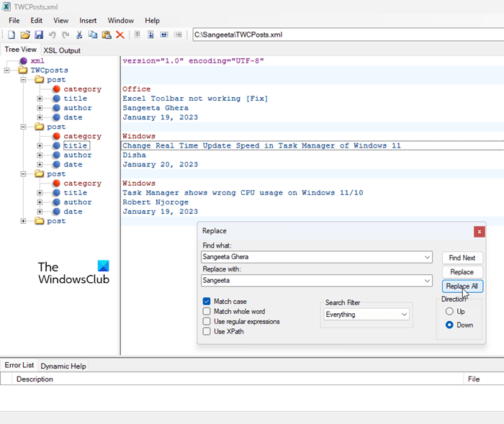The height and width of the screenshot is (424, 504).
Task: Collapse the third post node
Action: click(x=23, y=174)
